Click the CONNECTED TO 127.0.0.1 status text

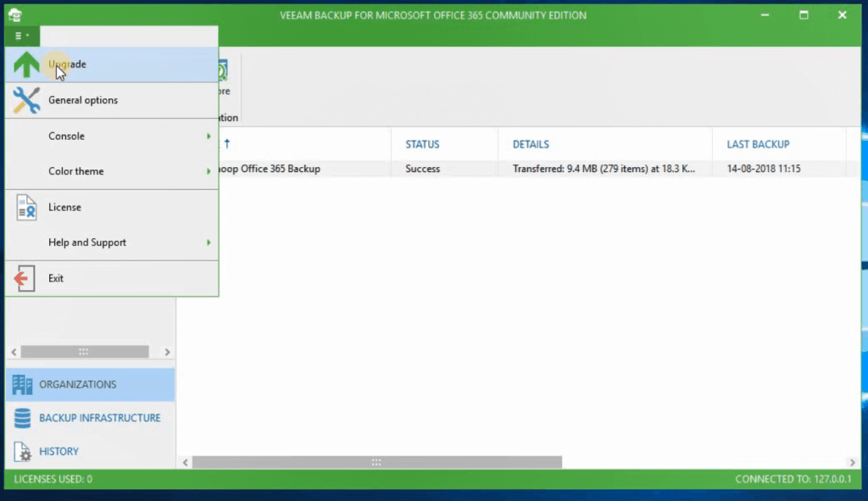tap(793, 480)
